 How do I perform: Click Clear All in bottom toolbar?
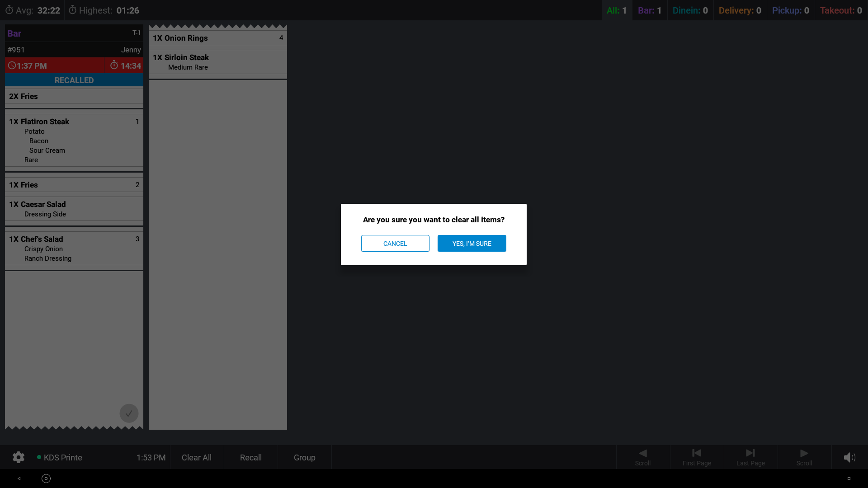pyautogui.click(x=196, y=457)
